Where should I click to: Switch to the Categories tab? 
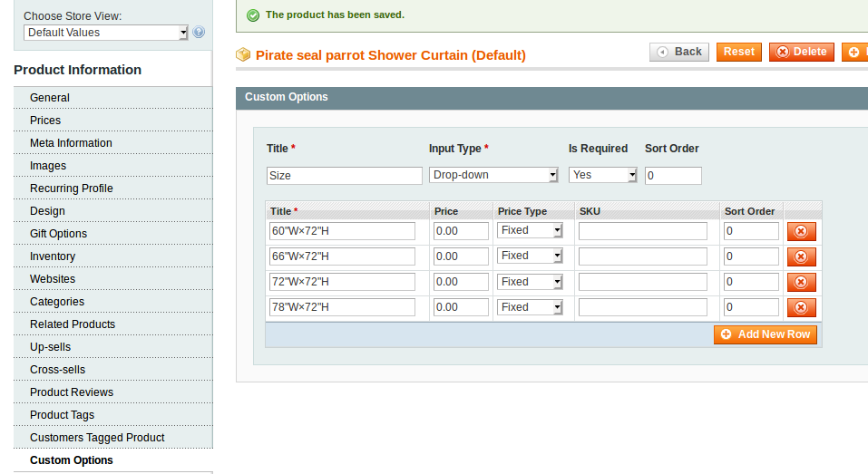pyautogui.click(x=57, y=302)
